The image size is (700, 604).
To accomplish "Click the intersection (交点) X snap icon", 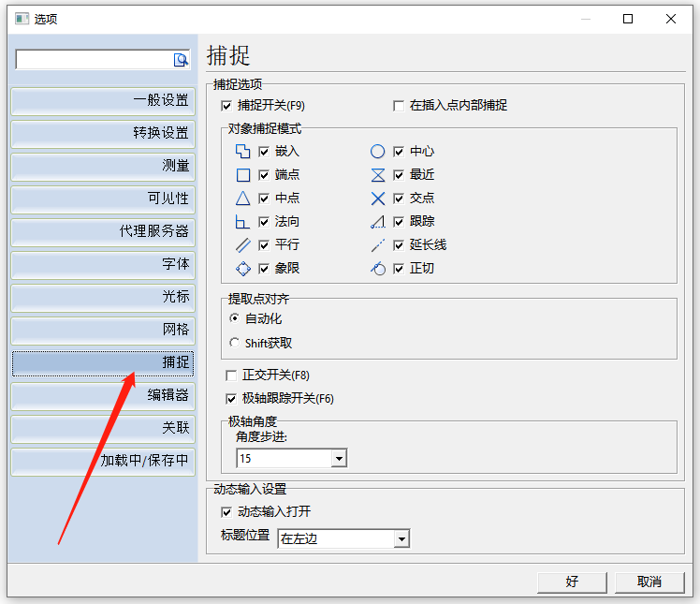I will 378,199.
